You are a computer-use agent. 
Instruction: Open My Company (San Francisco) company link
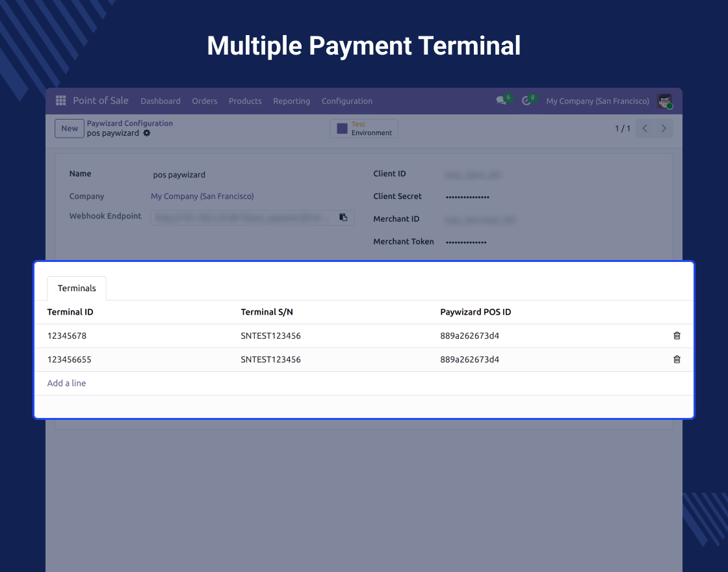pos(202,196)
